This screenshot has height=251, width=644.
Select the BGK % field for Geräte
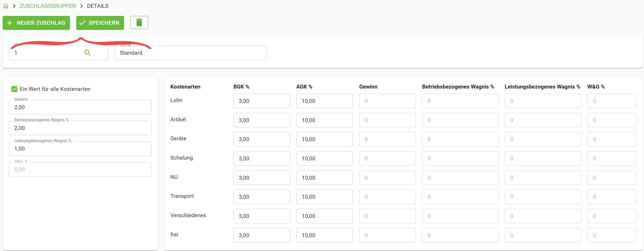261,139
